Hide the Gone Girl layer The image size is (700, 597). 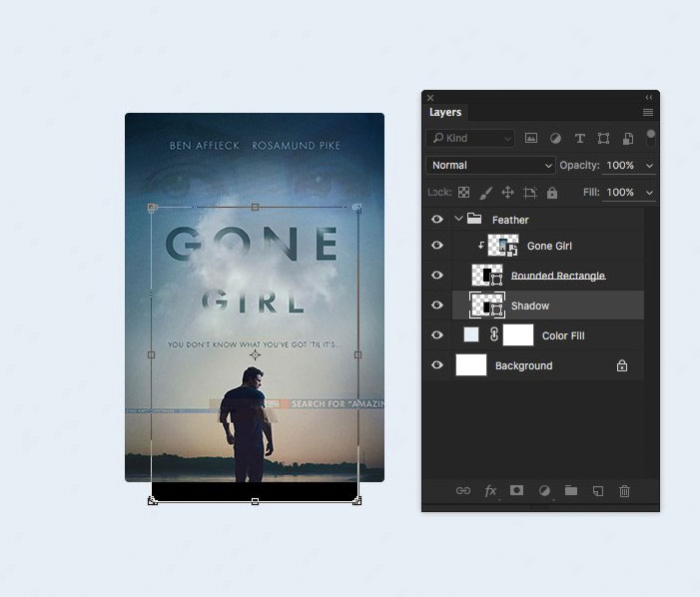click(437, 246)
